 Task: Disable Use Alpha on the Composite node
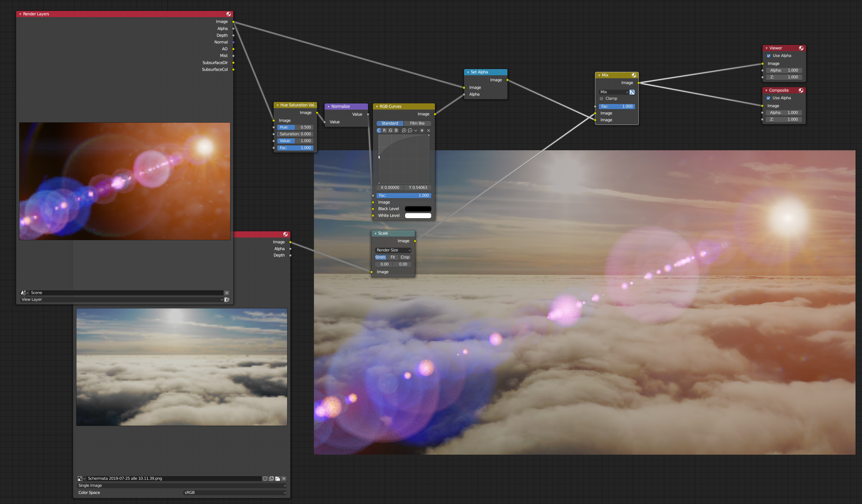tap(769, 98)
